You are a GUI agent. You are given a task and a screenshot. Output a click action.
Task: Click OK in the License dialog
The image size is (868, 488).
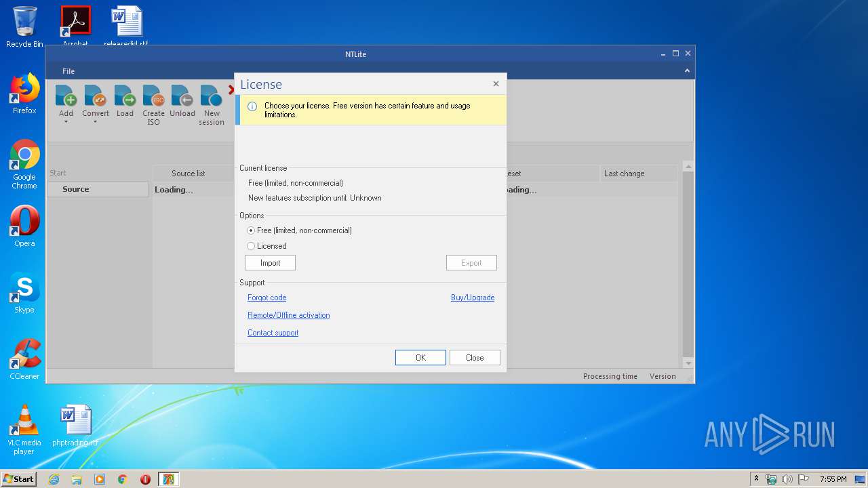coord(420,358)
